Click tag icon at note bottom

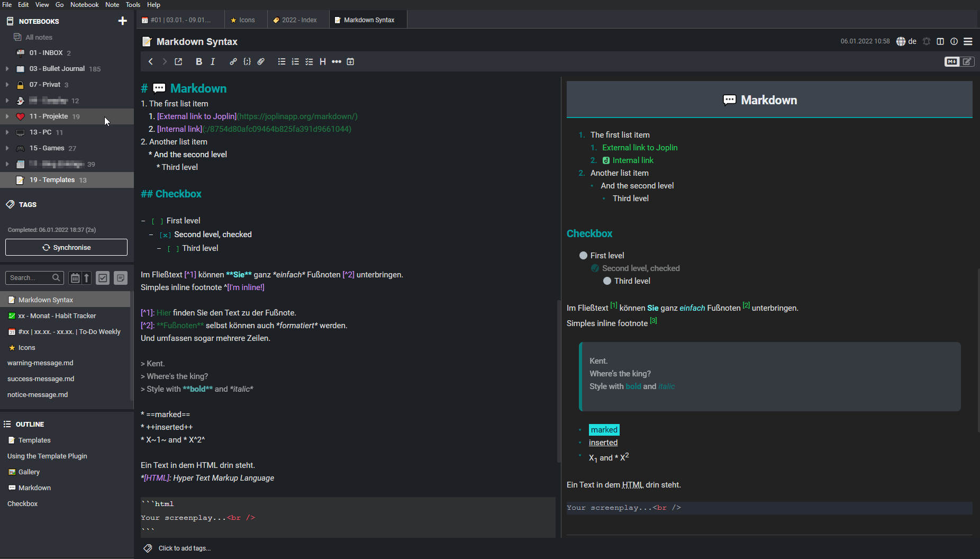(x=148, y=548)
